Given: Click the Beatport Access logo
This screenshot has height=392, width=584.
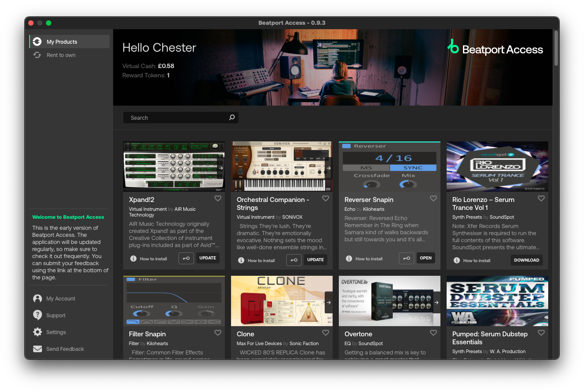Looking at the screenshot, I should tap(495, 48).
